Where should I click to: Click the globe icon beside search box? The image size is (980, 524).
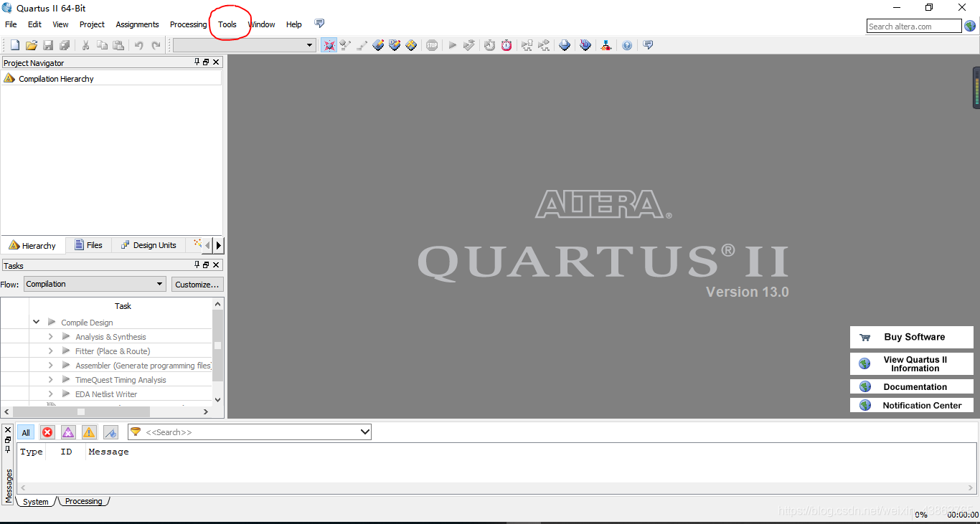(970, 26)
